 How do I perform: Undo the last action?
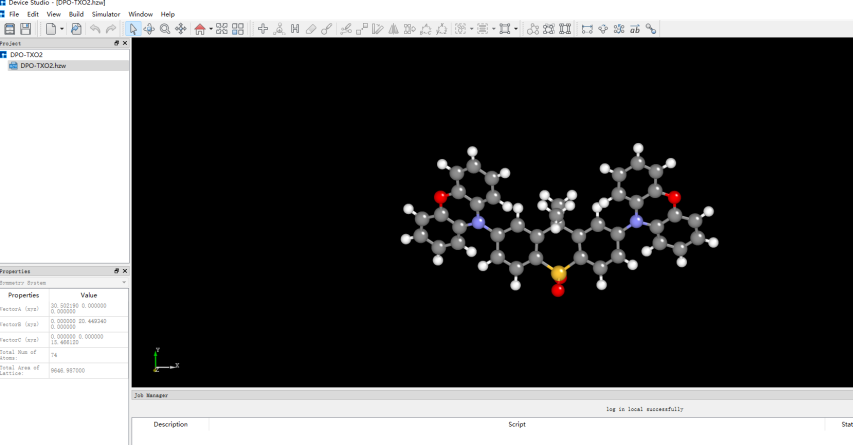(x=95, y=29)
